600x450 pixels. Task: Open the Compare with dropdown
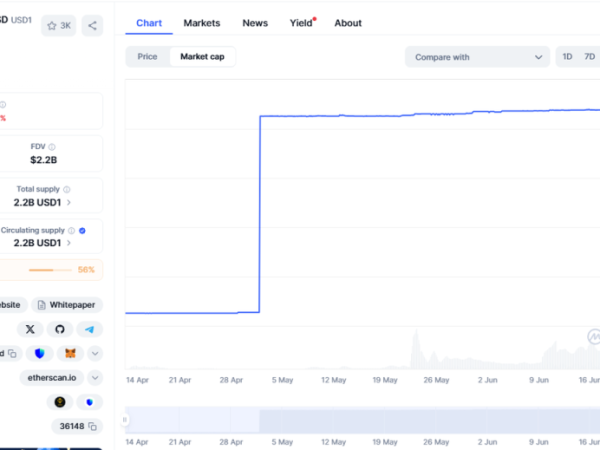[x=477, y=57]
